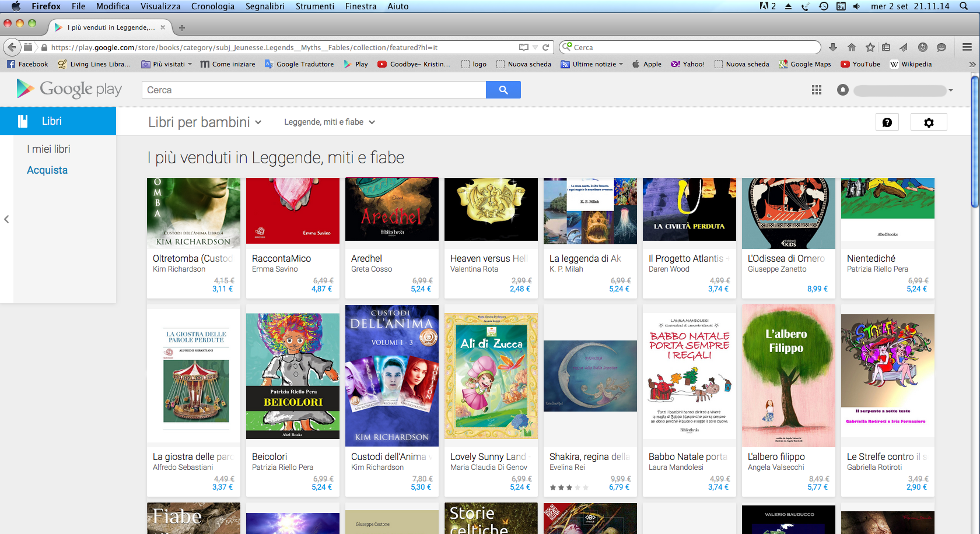The image size is (980, 534).
Task: Open the Modifica menu
Action: pyautogui.click(x=113, y=6)
